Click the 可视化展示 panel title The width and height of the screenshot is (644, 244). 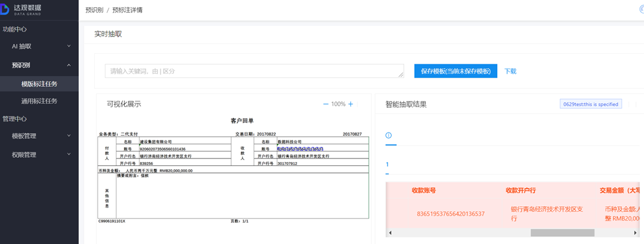pyautogui.click(x=124, y=104)
